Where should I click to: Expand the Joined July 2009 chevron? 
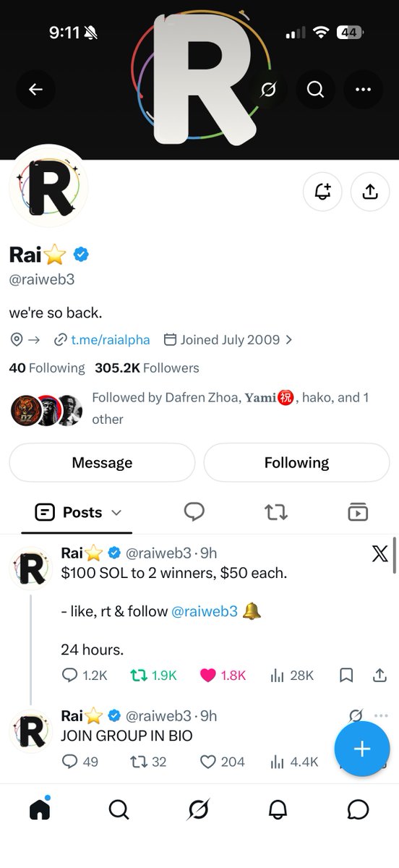(289, 339)
